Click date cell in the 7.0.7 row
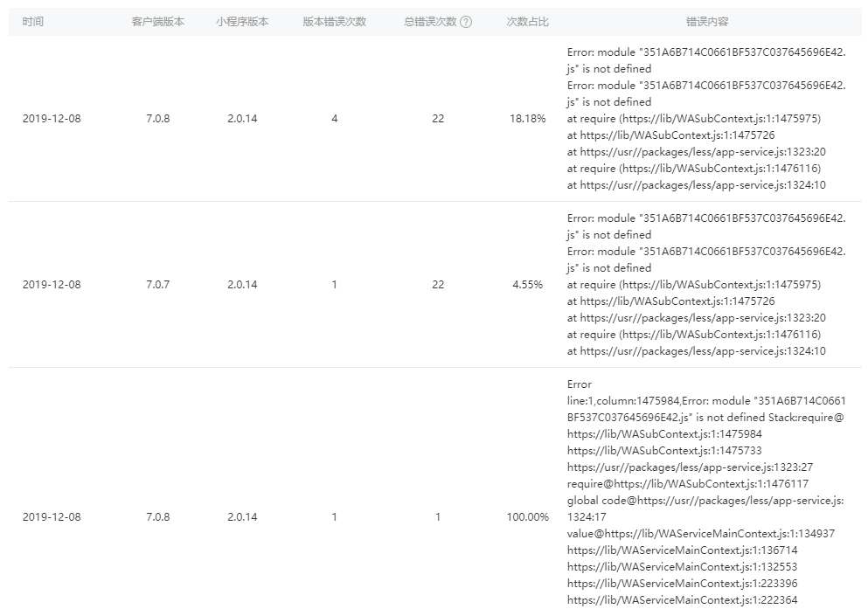868x609 pixels. (52, 284)
